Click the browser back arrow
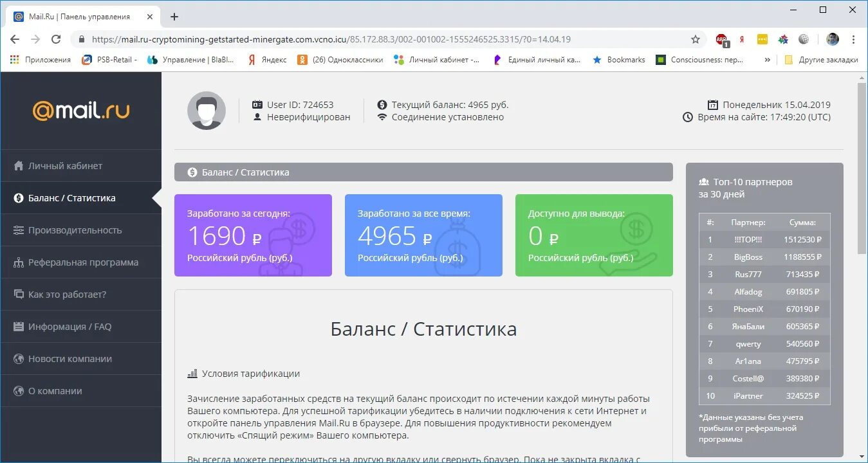Screen dimensions: 868x463 click(14, 39)
